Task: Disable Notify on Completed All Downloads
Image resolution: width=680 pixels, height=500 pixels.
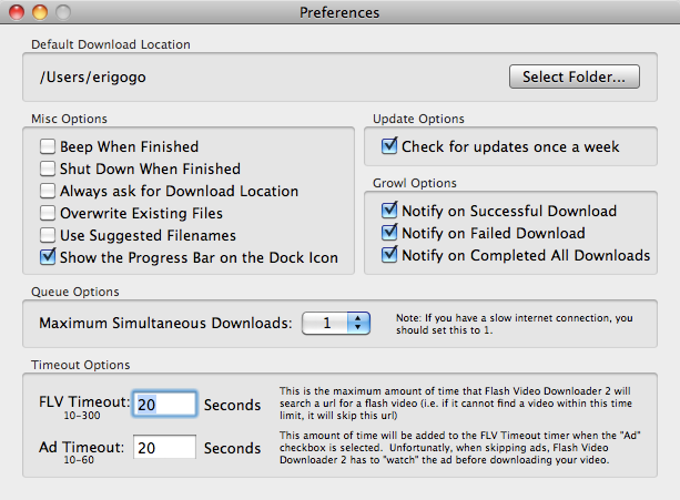Action: 390,255
